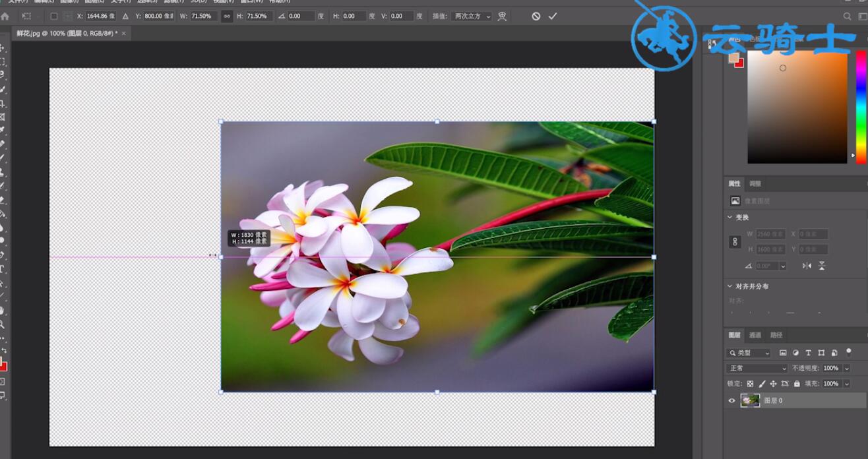Viewport: 868px width, 459px height.
Task: Select the 图层 0 layer name
Action: [773, 400]
